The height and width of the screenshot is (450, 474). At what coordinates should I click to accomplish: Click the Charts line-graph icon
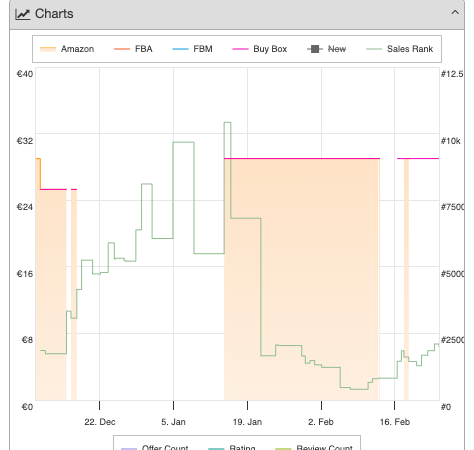click(x=23, y=14)
